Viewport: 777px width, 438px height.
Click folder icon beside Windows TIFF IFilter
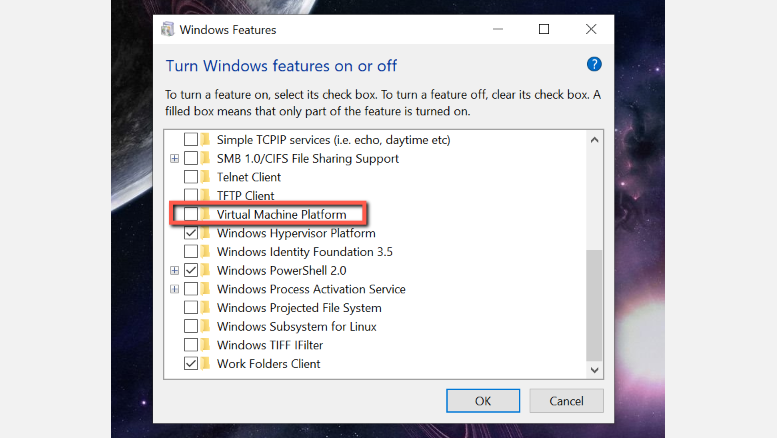click(x=205, y=345)
